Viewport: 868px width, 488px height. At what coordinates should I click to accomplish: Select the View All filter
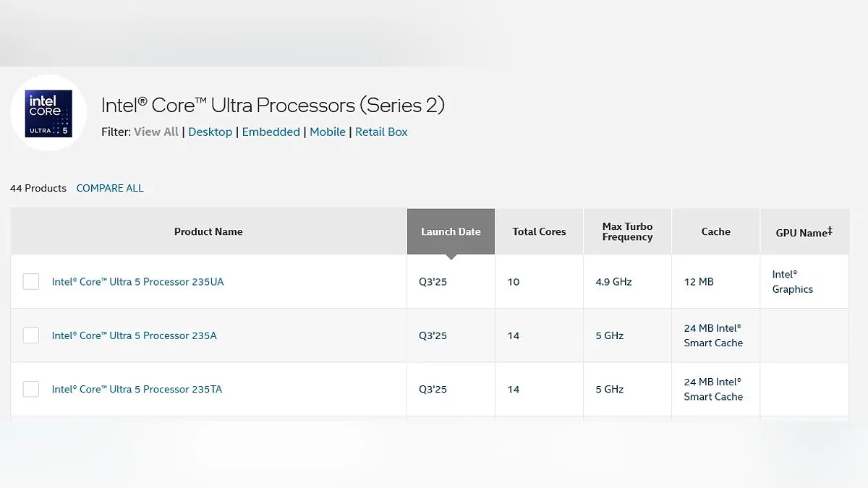click(x=156, y=132)
